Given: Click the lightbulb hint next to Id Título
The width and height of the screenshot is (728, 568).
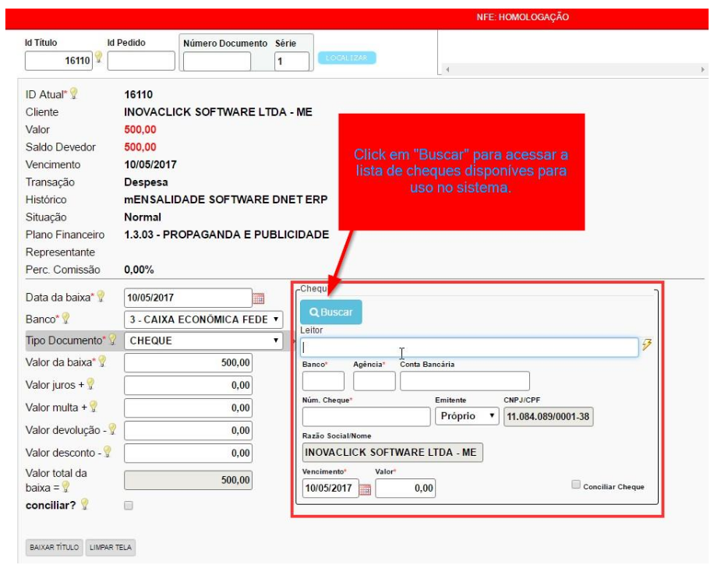Looking at the screenshot, I should coord(98,57).
